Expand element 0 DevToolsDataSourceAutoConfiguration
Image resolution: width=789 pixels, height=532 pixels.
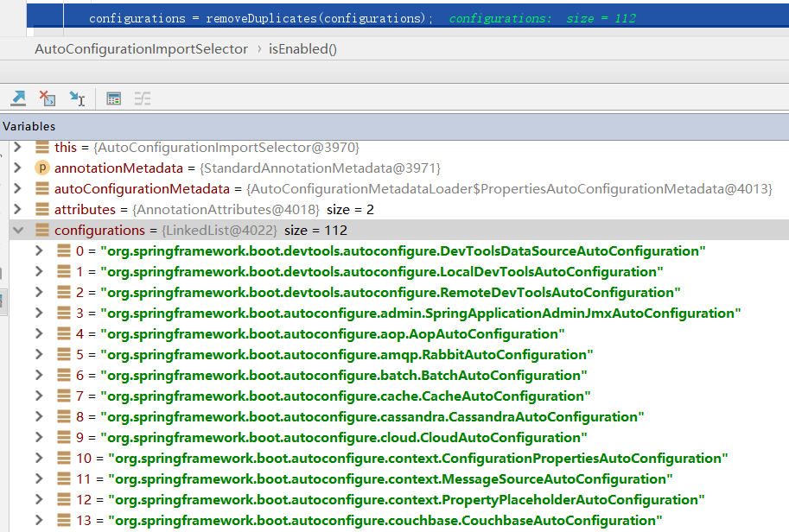(x=39, y=250)
